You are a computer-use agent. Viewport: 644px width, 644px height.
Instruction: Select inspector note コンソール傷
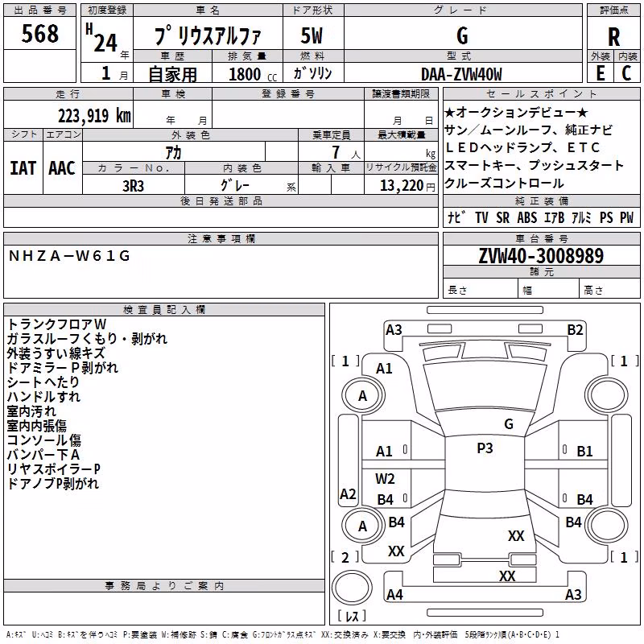tap(44, 440)
